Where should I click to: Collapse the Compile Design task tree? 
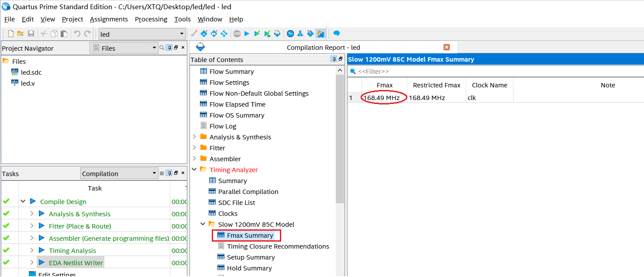[x=23, y=201]
